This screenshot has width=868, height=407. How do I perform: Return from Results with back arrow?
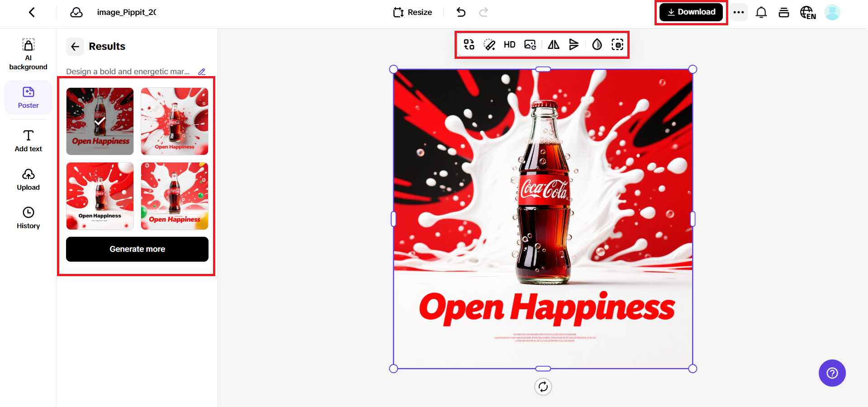pyautogui.click(x=75, y=46)
